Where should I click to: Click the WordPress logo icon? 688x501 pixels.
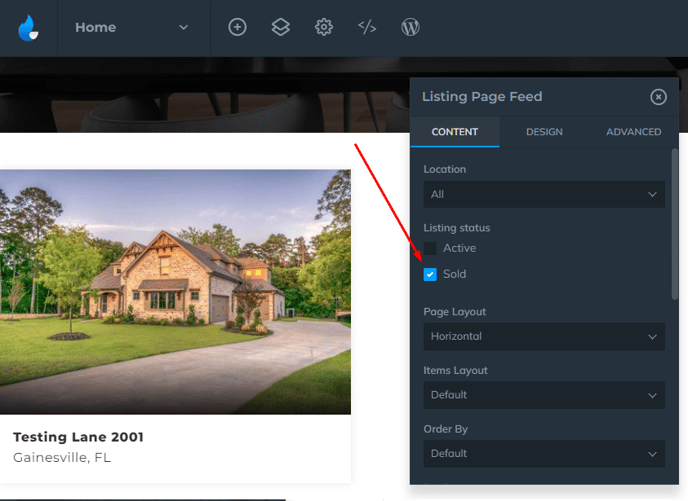tap(410, 27)
